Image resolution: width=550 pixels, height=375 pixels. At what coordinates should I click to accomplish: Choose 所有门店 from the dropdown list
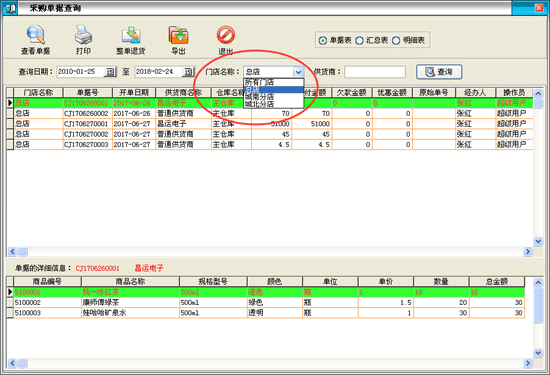pos(273,82)
